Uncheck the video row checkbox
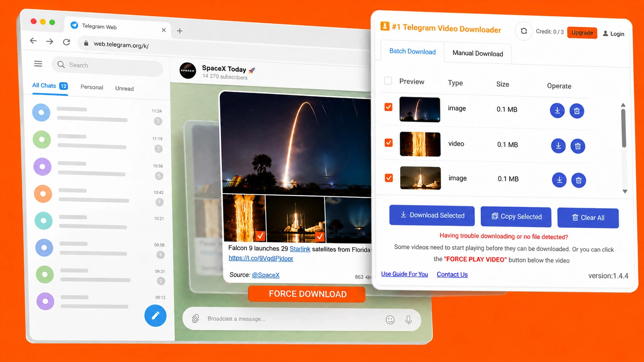644x362 pixels. (389, 143)
